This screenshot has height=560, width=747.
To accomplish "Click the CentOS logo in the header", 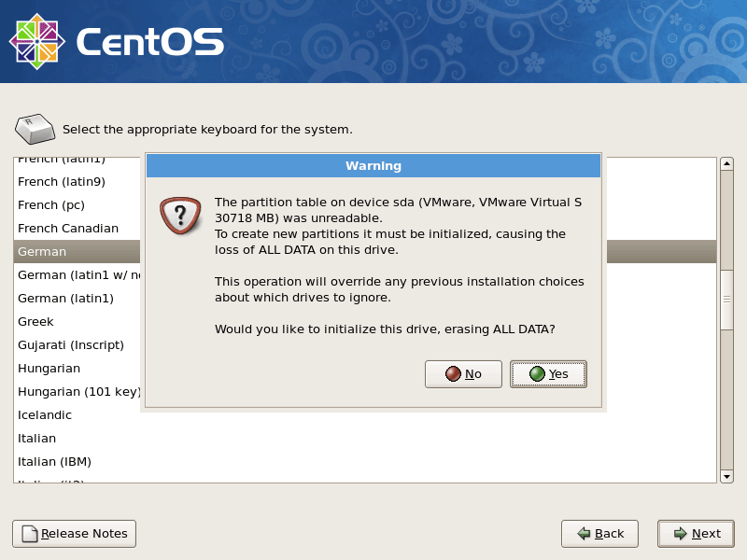I will (x=41, y=39).
